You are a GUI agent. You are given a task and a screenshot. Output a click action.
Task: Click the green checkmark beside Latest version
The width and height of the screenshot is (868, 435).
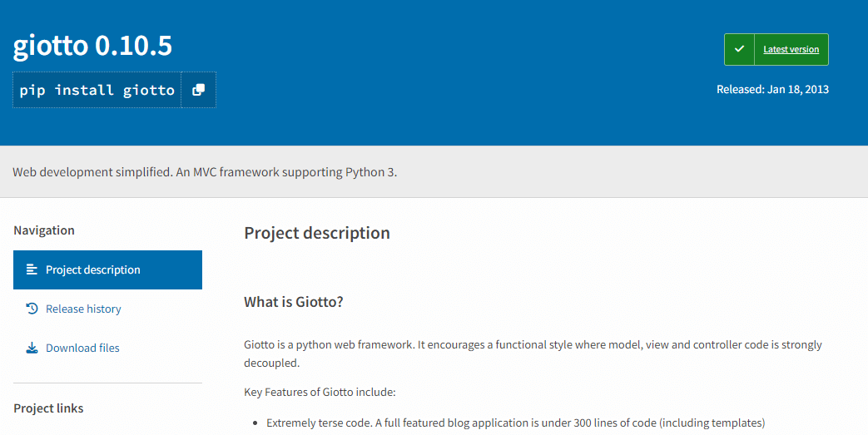click(739, 50)
